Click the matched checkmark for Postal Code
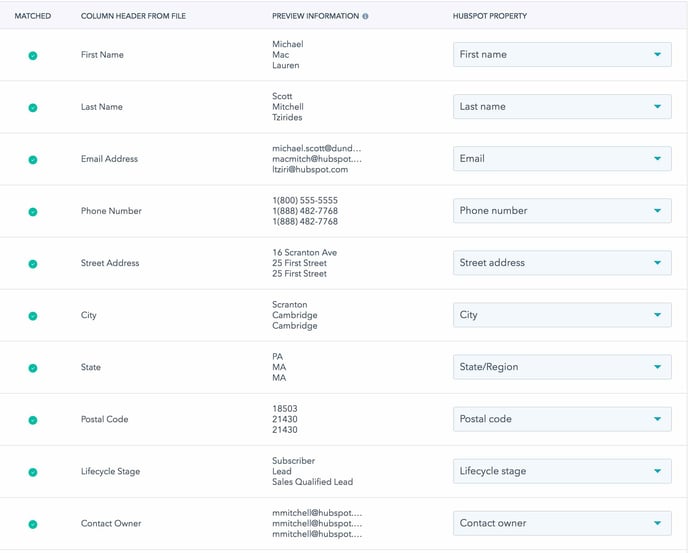This screenshot has height=553, width=688. click(33, 420)
